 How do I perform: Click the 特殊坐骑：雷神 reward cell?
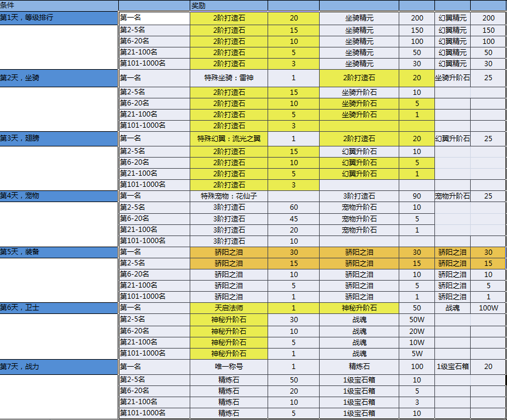(228, 78)
